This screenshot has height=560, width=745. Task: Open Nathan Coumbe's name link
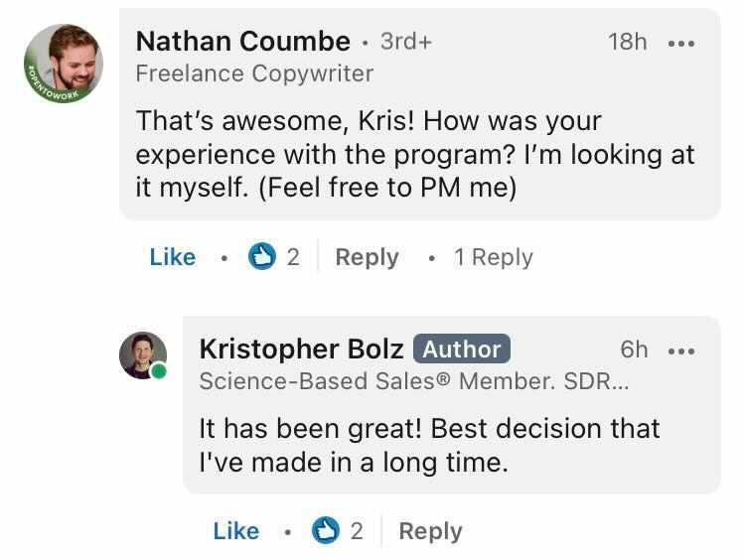pyautogui.click(x=242, y=42)
